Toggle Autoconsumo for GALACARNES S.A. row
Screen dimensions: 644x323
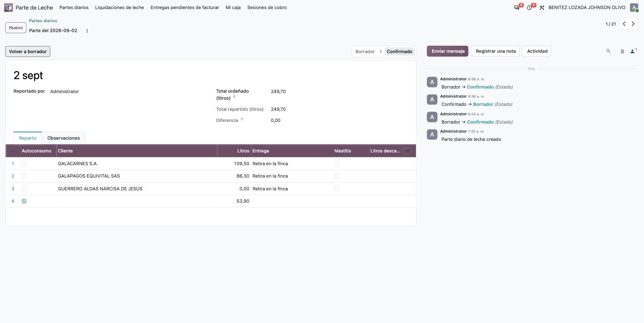tap(24, 164)
